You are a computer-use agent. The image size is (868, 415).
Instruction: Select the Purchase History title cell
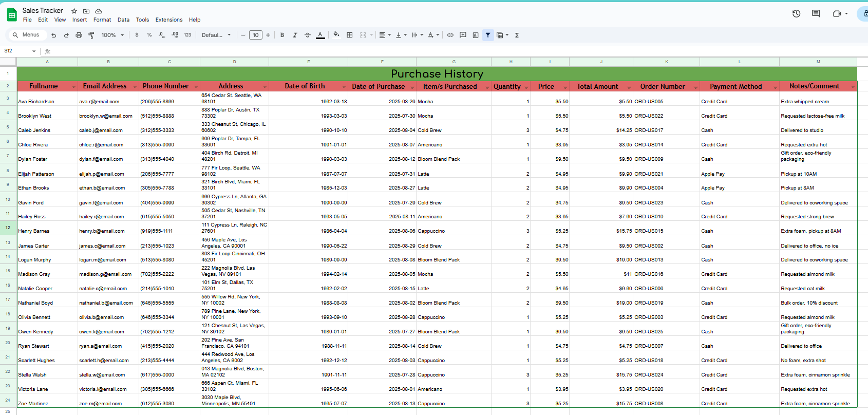pyautogui.click(x=437, y=73)
